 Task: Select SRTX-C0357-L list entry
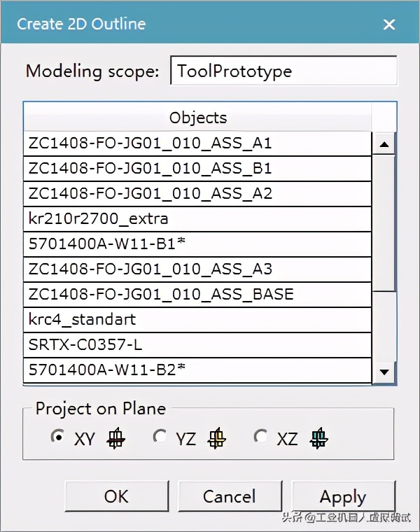pyautogui.click(x=197, y=344)
